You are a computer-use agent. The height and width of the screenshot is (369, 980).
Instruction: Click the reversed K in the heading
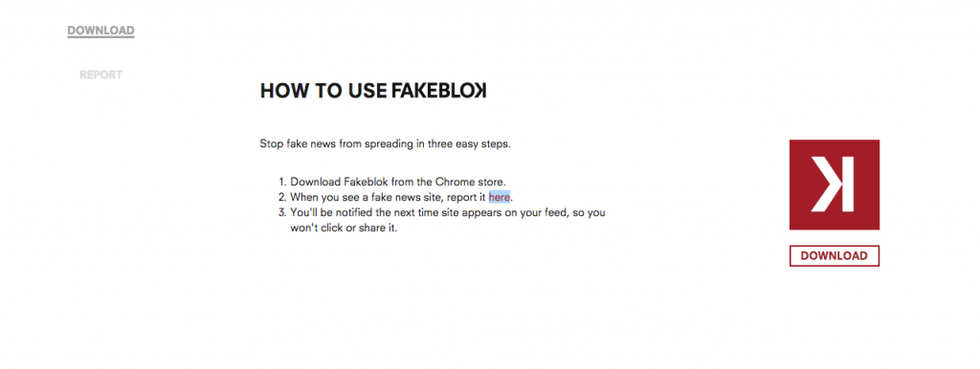coord(479,91)
